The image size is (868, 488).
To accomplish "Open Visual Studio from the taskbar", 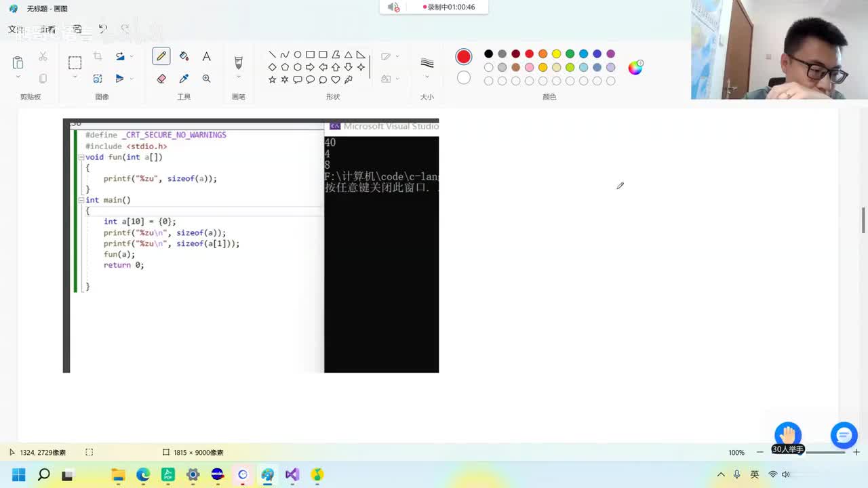I will click(292, 474).
